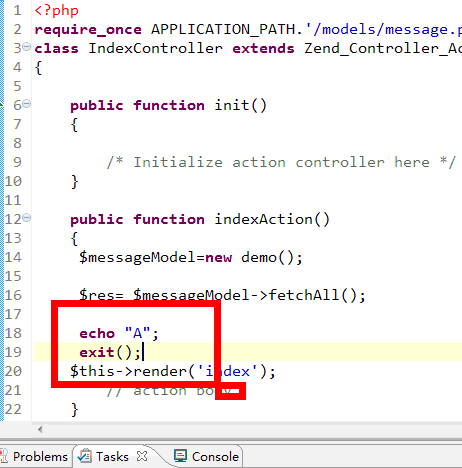The image size is (462, 468).
Task: Click the 'init()' function name
Action: click(240, 106)
